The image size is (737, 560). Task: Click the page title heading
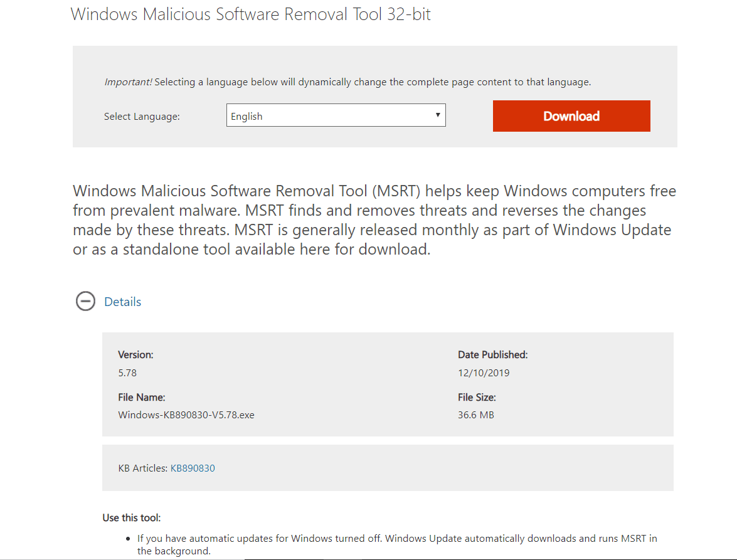pyautogui.click(x=251, y=14)
